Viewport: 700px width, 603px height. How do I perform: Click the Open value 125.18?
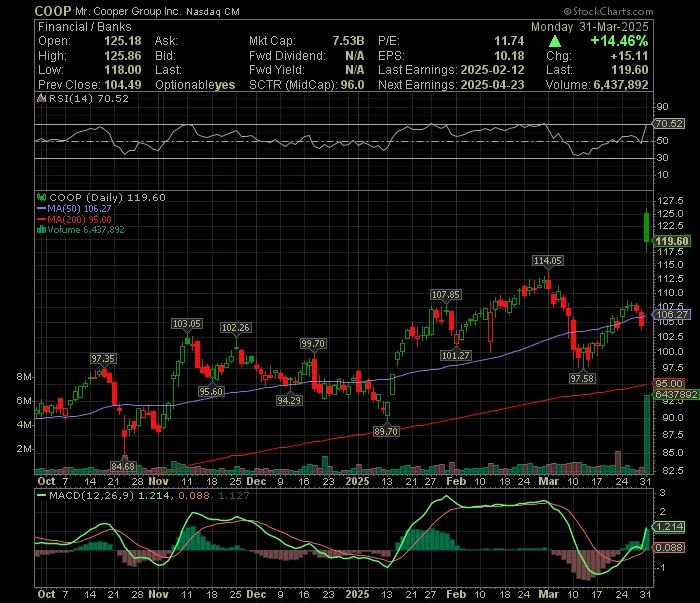123,41
